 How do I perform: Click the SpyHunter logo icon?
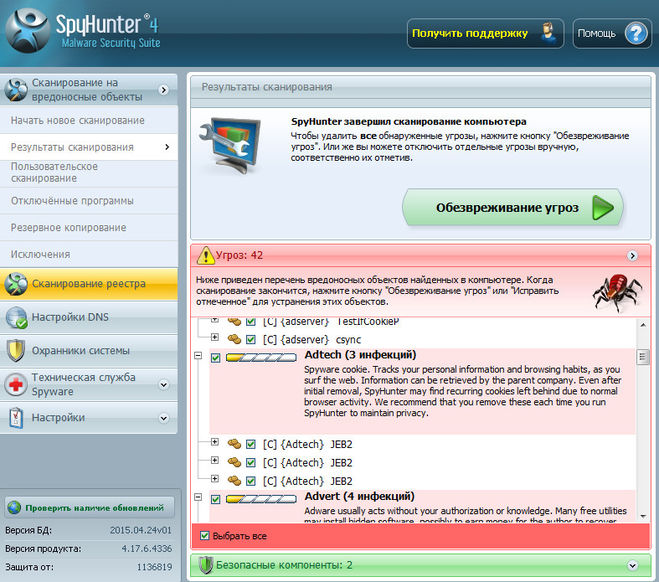pyautogui.click(x=27, y=30)
